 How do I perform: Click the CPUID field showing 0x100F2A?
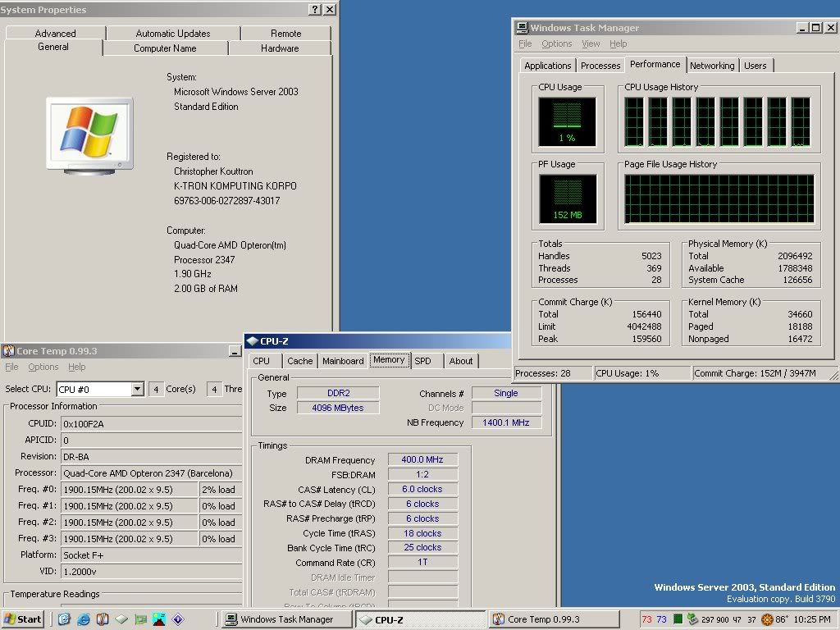pyautogui.click(x=152, y=424)
